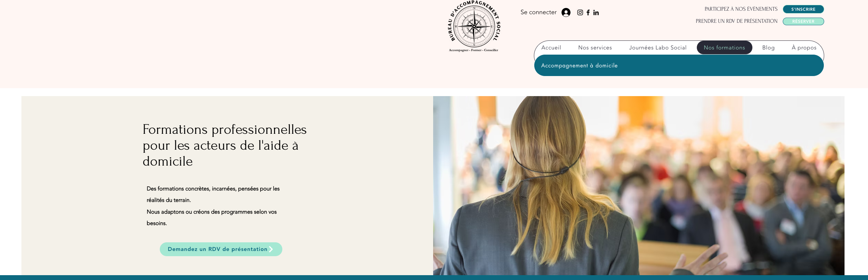The height and width of the screenshot is (280, 868).
Task: Open the Instagram profile icon
Action: (x=580, y=12)
